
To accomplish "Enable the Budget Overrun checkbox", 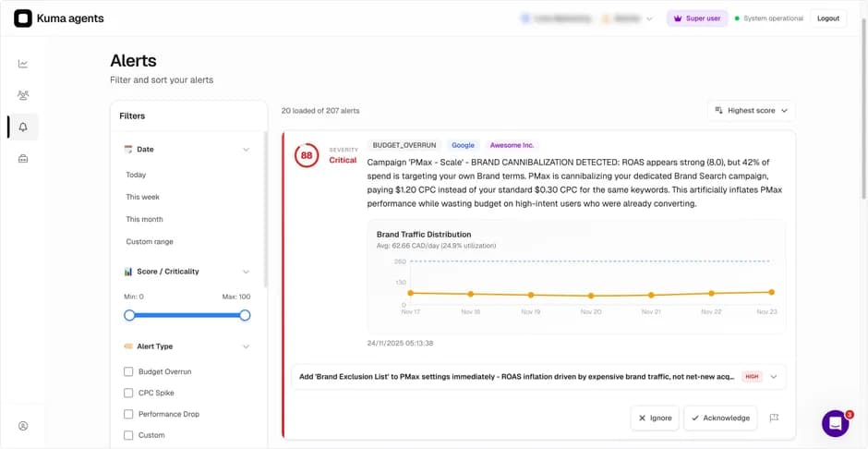I will point(128,371).
